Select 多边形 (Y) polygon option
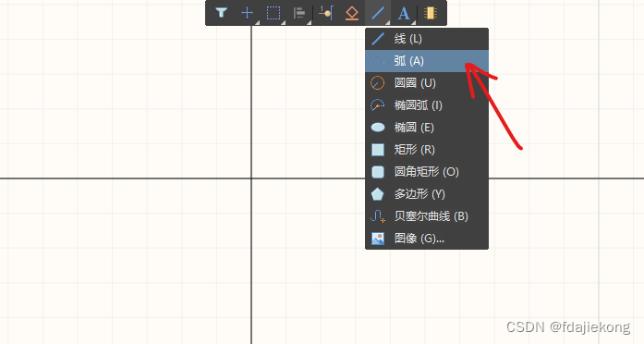Viewport: 644px width, 344px height. coord(427,194)
